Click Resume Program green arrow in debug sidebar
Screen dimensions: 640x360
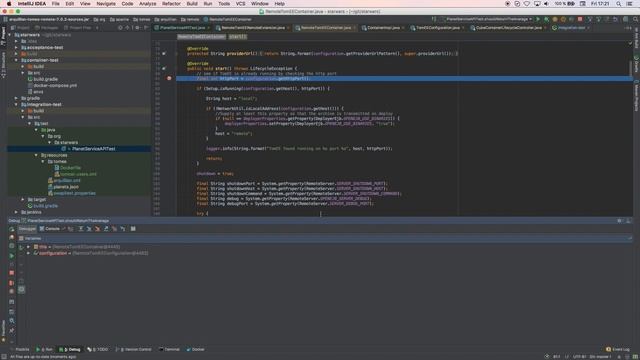[11, 256]
